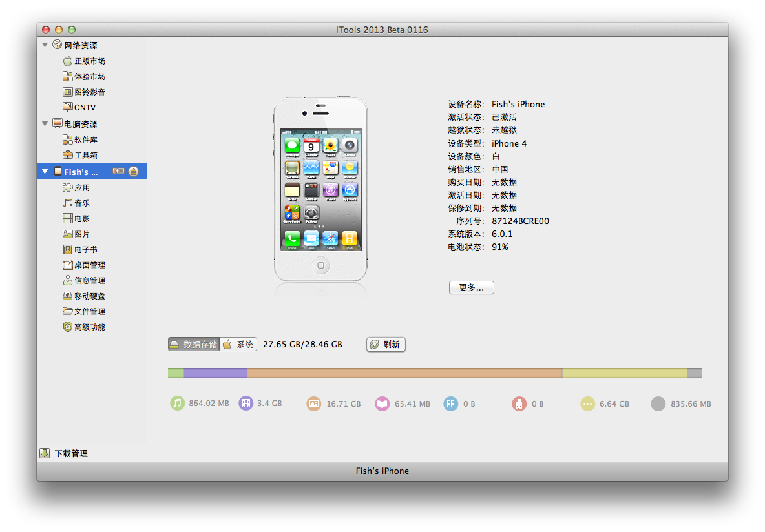Click the 信息管理 contact icon
Viewport: 765px width, 532px height.
pos(67,280)
